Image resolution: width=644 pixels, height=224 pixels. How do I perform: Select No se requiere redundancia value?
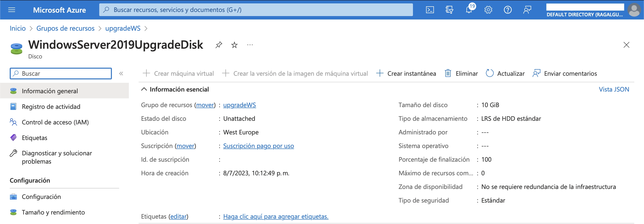point(548,187)
